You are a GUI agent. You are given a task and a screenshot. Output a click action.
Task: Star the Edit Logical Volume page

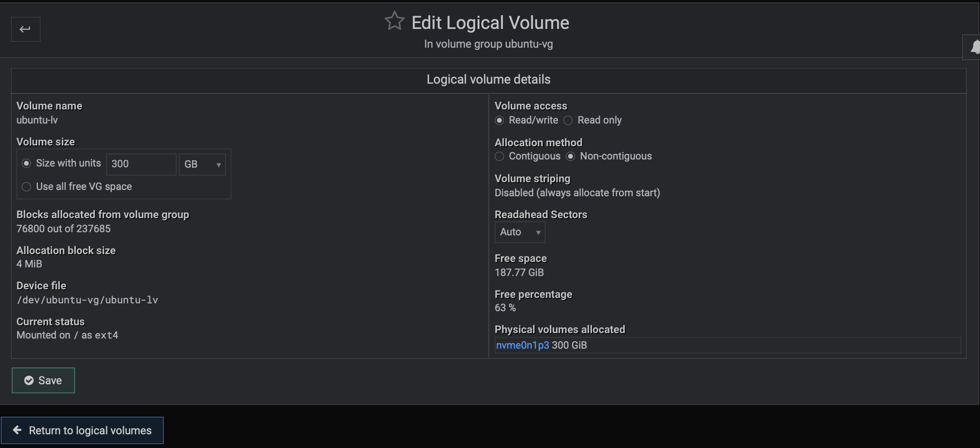(394, 21)
